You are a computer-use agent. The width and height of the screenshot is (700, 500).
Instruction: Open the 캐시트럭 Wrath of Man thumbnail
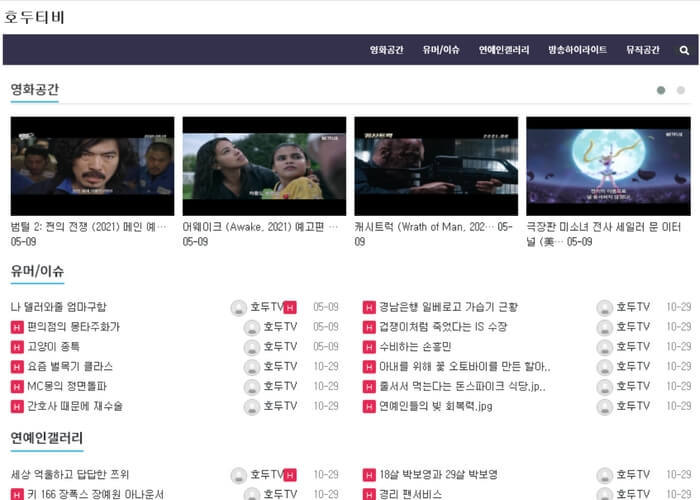click(x=436, y=166)
